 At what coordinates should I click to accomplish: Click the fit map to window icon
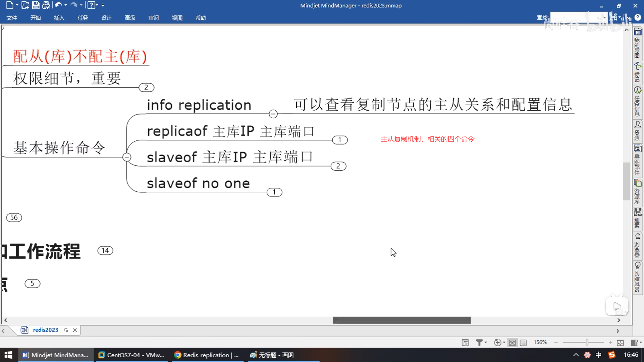[x=620, y=343]
